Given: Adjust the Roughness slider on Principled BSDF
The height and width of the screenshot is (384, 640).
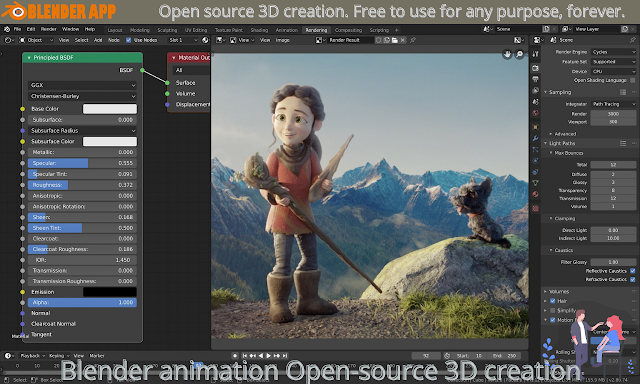Looking at the screenshot, I should tap(82, 185).
